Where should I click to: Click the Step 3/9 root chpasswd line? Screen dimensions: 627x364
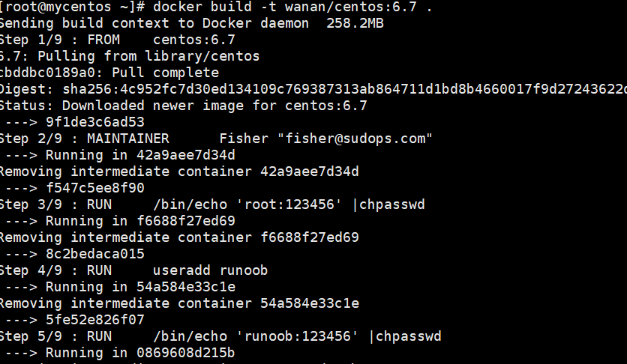pos(212,204)
